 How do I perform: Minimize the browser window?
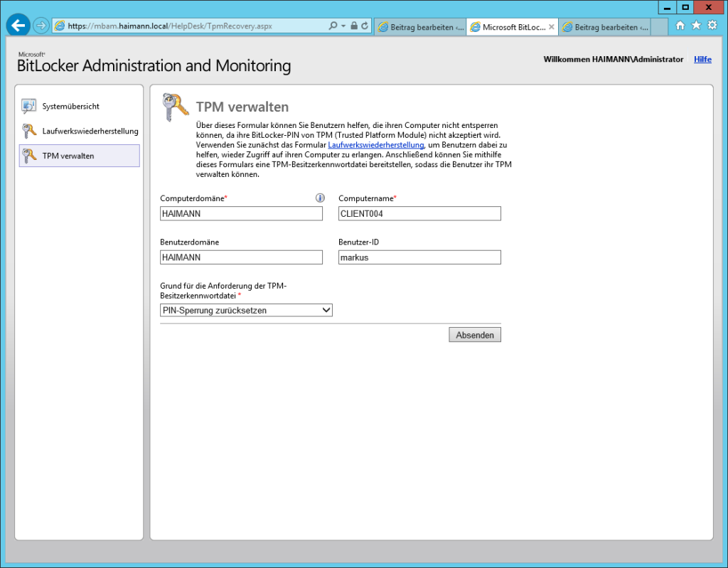667,7
